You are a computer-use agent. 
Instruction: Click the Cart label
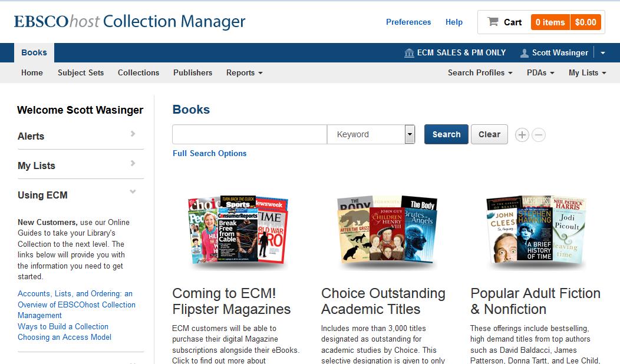click(513, 22)
